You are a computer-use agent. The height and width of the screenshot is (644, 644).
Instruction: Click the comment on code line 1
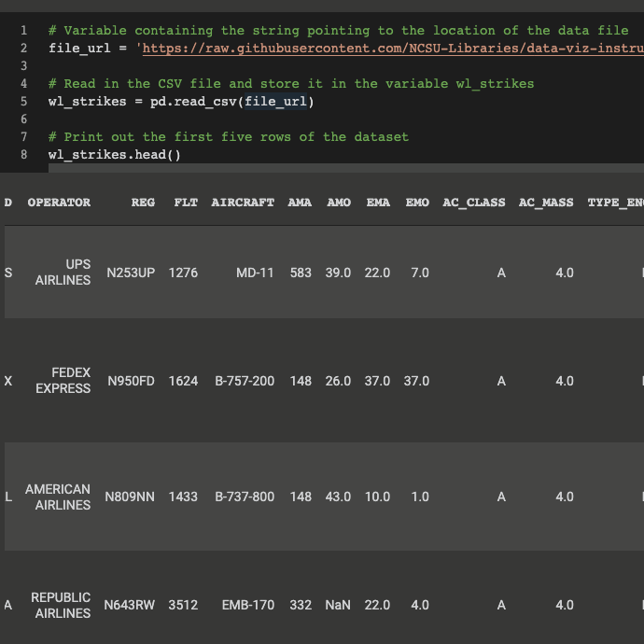(338, 31)
